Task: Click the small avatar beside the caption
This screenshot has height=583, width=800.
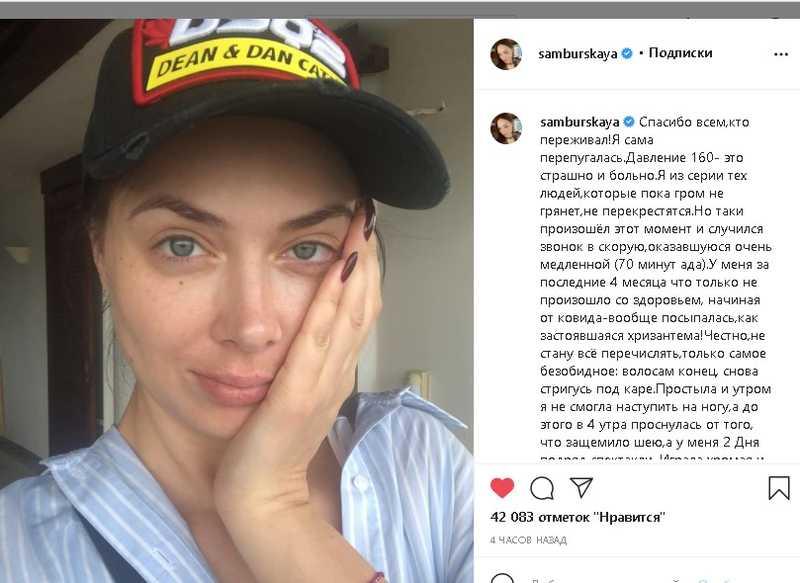Action: [x=506, y=128]
